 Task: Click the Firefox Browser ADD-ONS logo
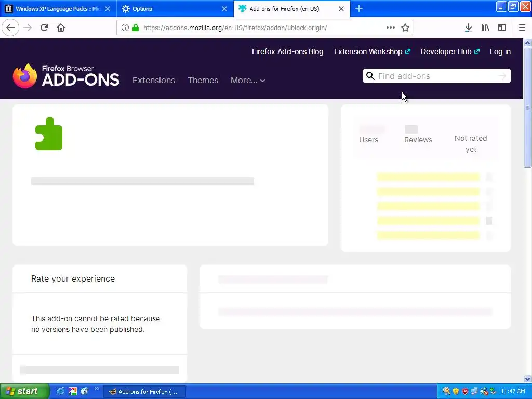click(66, 76)
